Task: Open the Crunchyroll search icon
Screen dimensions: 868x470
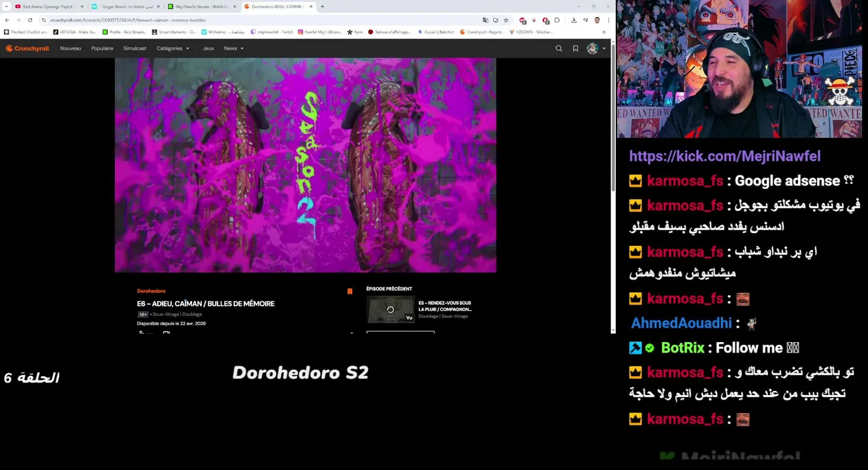Action: 558,48
